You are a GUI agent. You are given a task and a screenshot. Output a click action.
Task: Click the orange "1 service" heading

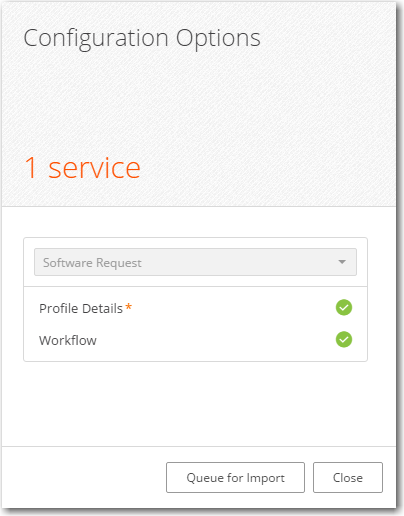pyautogui.click(x=83, y=168)
